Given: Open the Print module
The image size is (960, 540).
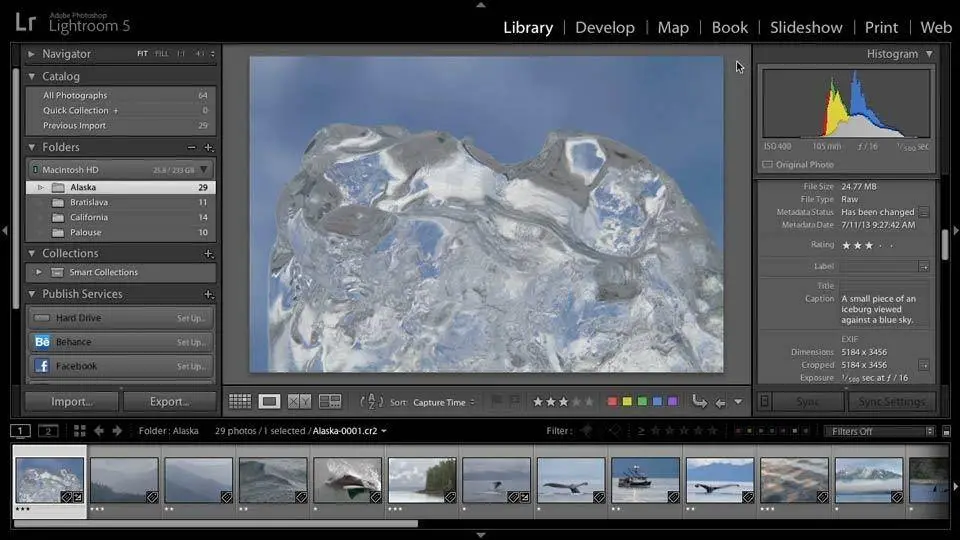Looking at the screenshot, I should click(881, 28).
